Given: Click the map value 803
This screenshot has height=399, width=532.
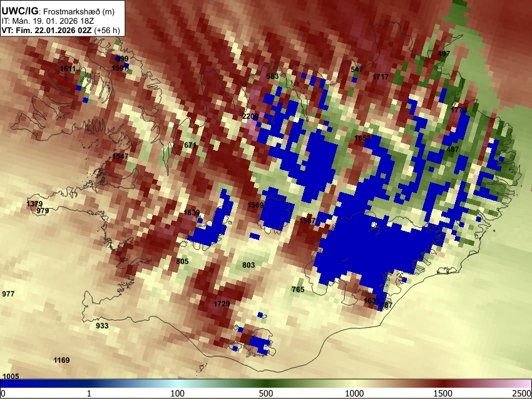Looking at the screenshot, I should pos(248,265).
